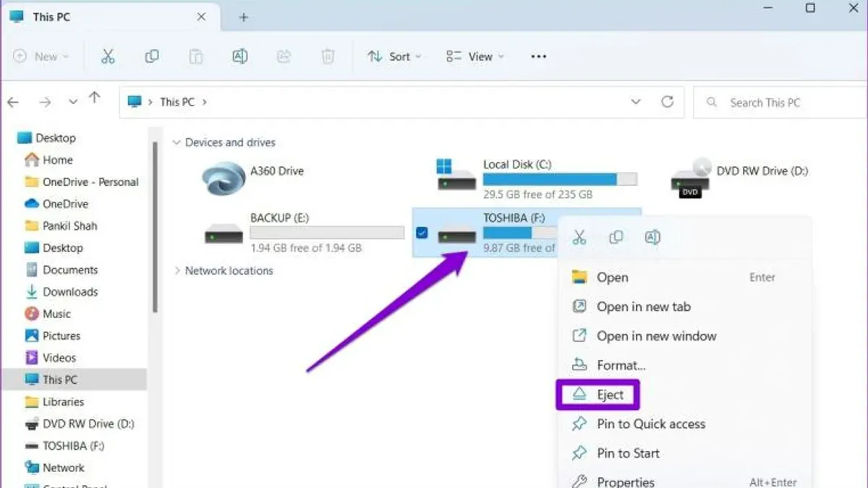
Task: Refresh the This PC view
Action: point(668,102)
